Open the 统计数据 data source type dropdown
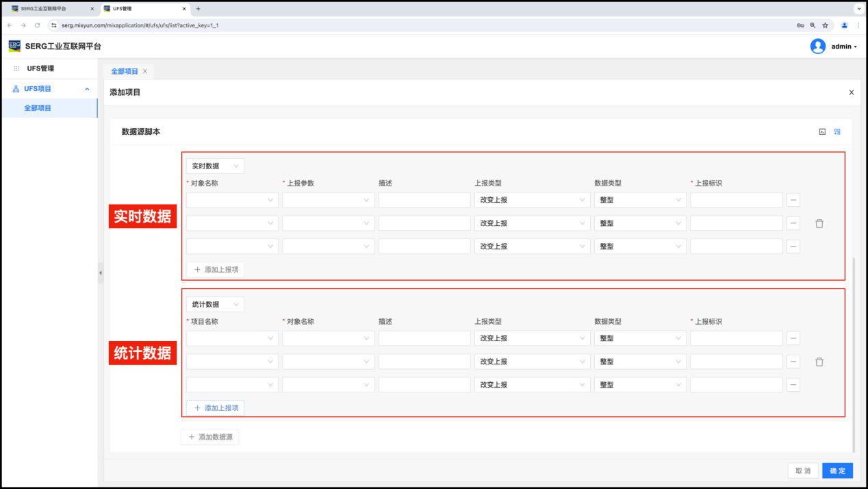 click(x=215, y=304)
